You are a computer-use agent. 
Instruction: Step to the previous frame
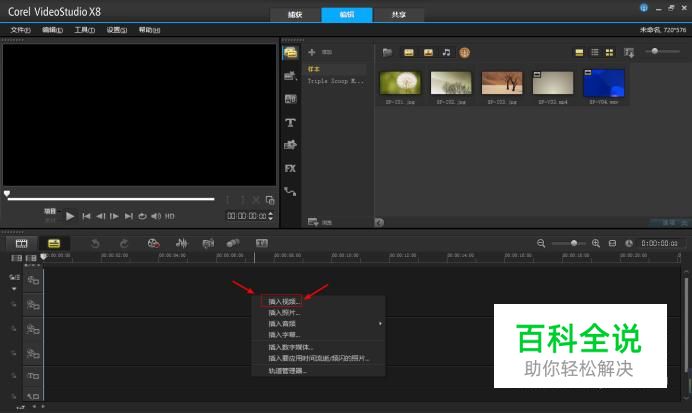click(x=101, y=216)
